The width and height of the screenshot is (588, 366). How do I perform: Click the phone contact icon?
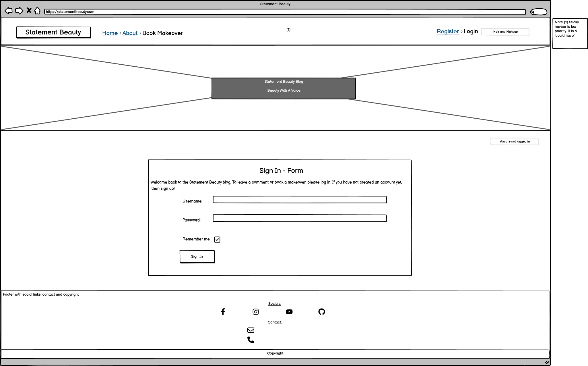pos(251,340)
